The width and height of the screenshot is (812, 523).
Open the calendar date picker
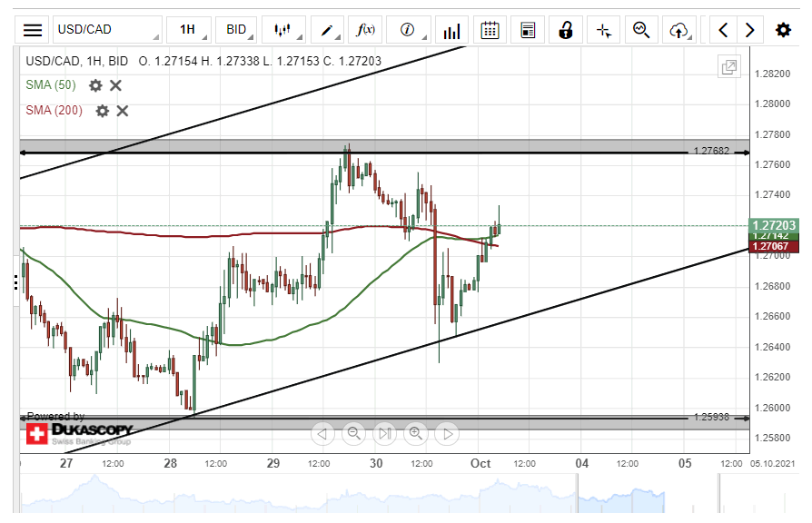pos(490,30)
